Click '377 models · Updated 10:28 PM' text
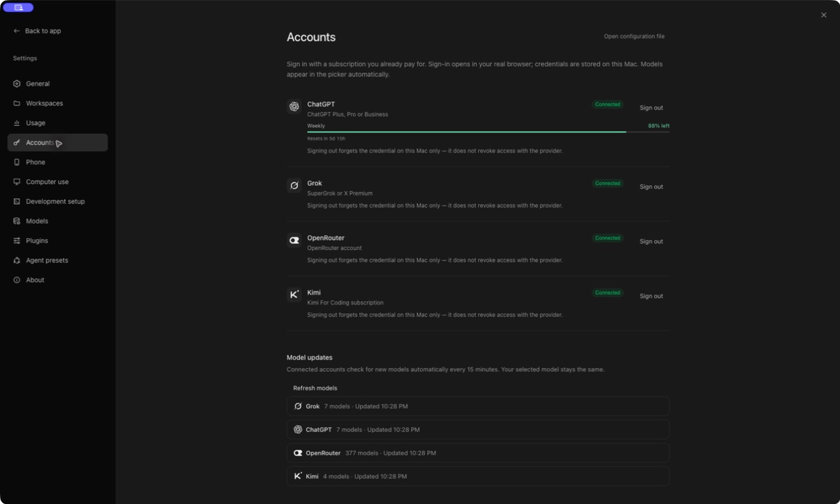 (390, 453)
